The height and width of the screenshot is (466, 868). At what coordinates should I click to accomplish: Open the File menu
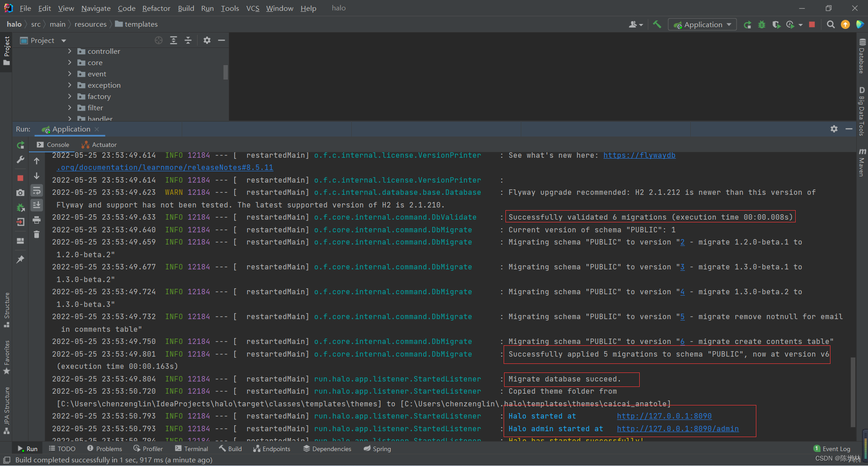click(25, 8)
